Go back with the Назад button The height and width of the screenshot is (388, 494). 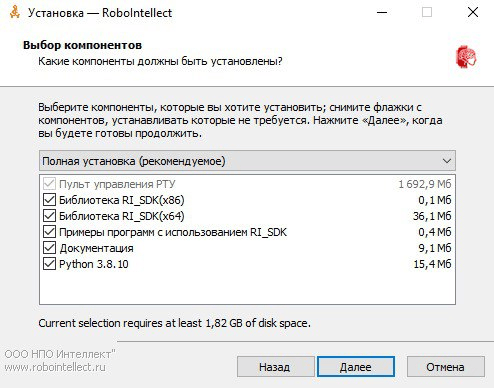coord(275,367)
